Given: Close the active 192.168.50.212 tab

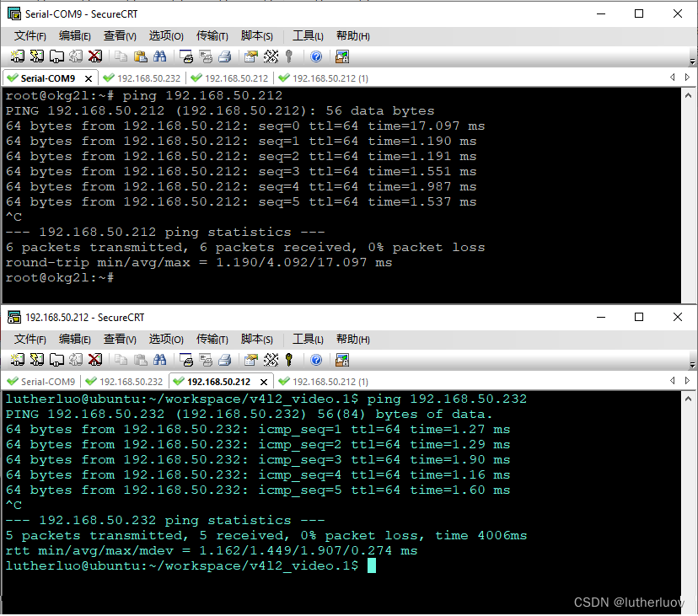Looking at the screenshot, I should pyautogui.click(x=264, y=382).
